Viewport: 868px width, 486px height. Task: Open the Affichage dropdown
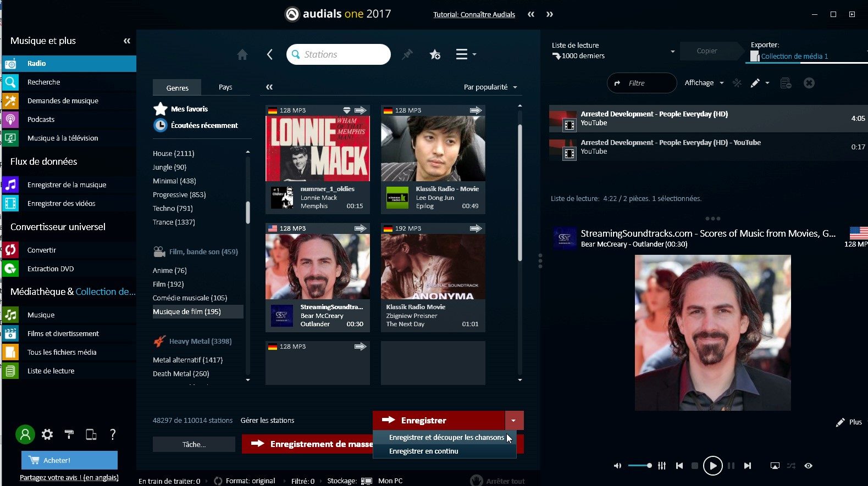[704, 83]
